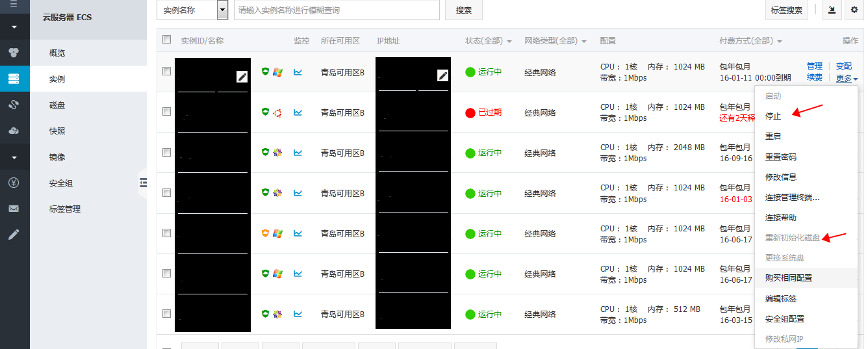Viewport: 868px width, 349px height.
Task: Open the 付费方式(全部) column filter
Action: coord(750,41)
